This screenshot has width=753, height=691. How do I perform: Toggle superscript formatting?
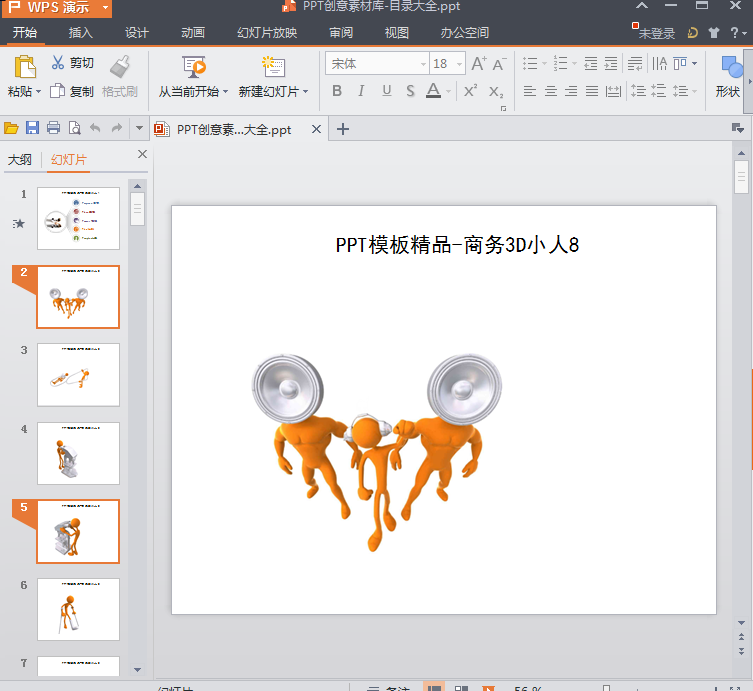[x=470, y=91]
